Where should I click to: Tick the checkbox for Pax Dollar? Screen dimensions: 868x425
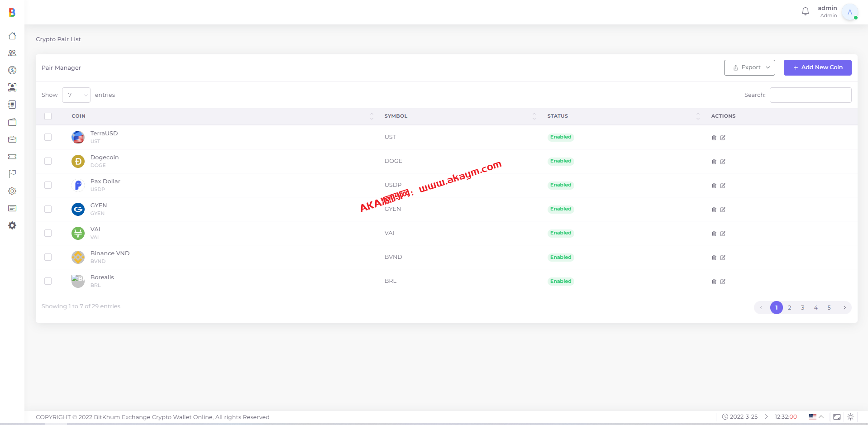48,185
